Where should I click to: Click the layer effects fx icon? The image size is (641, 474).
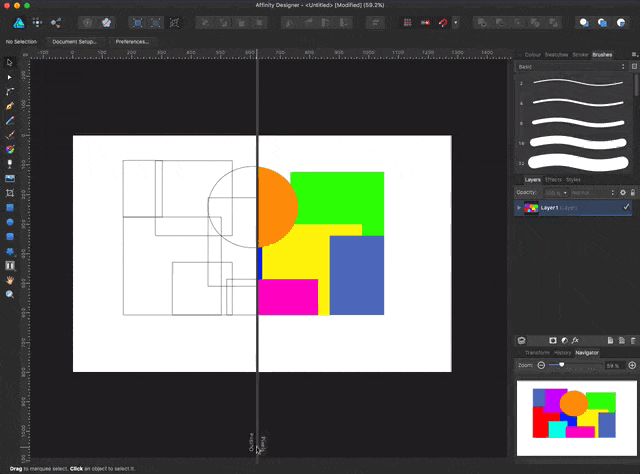(x=576, y=340)
